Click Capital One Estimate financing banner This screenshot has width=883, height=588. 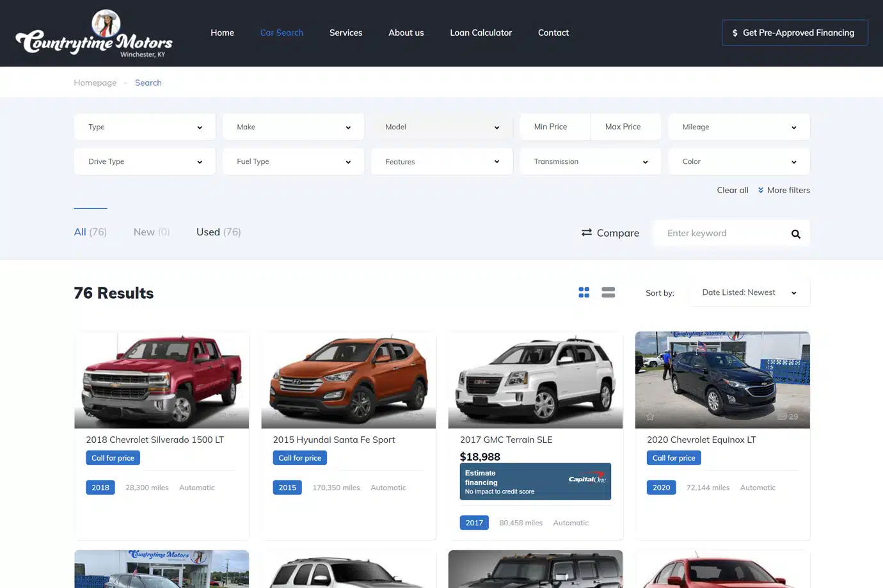535,481
